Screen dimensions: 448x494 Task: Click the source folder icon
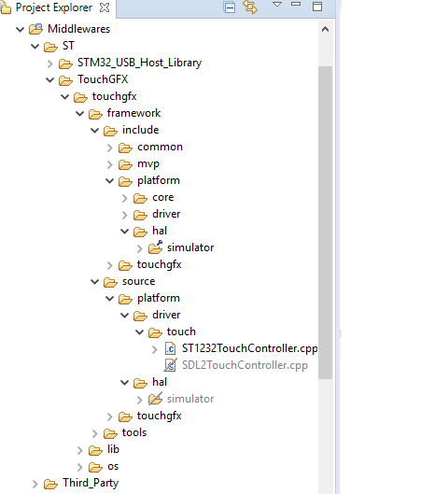110,282
